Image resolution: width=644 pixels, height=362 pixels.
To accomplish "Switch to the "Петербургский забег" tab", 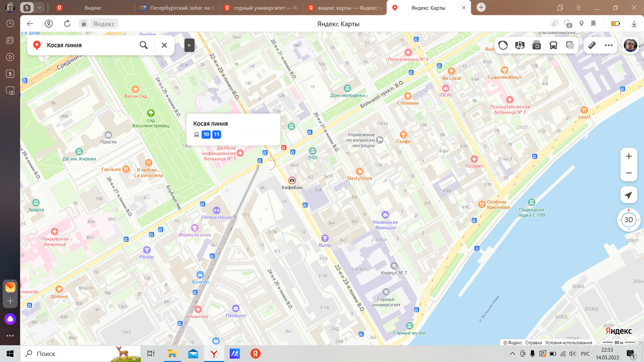I will coord(178,8).
